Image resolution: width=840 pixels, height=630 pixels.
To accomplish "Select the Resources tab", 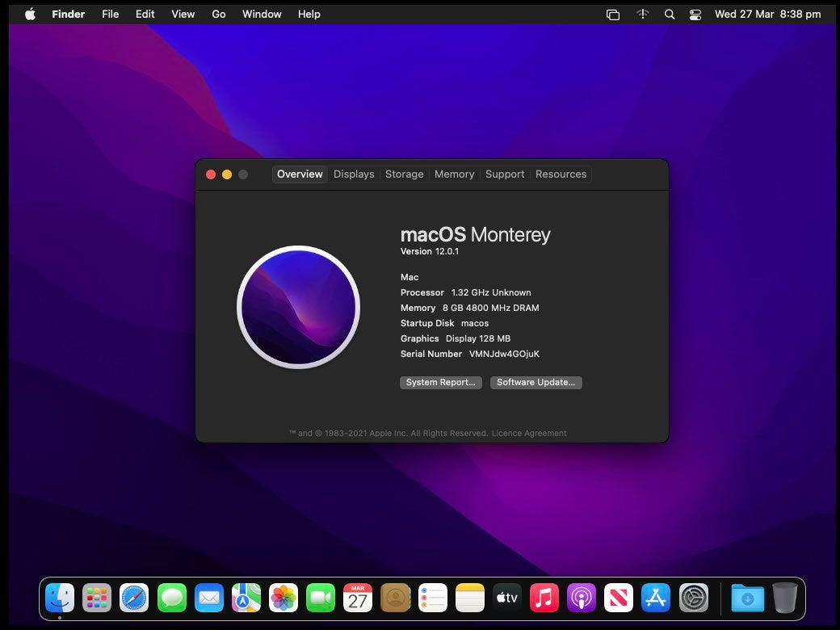I will click(x=561, y=174).
